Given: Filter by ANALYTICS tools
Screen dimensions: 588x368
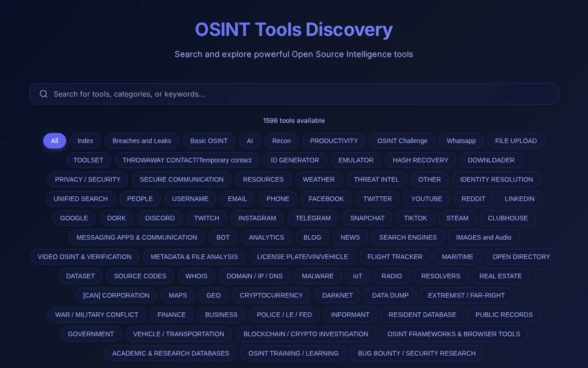Looking at the screenshot, I should [x=266, y=237].
